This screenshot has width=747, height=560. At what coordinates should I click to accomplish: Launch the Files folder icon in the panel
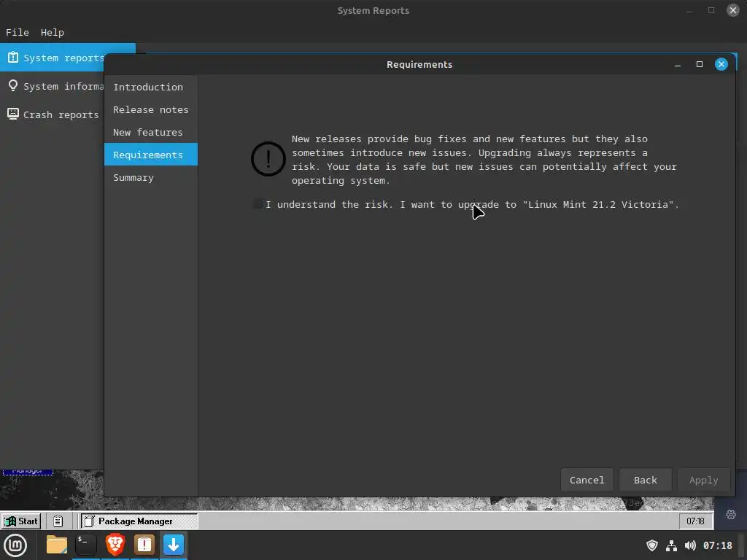coord(57,545)
